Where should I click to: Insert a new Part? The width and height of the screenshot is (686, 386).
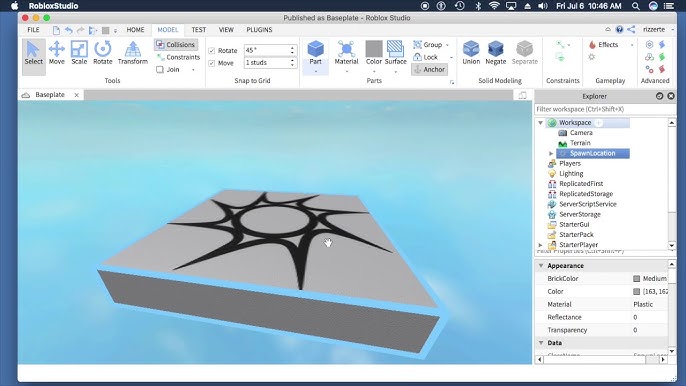click(315, 53)
